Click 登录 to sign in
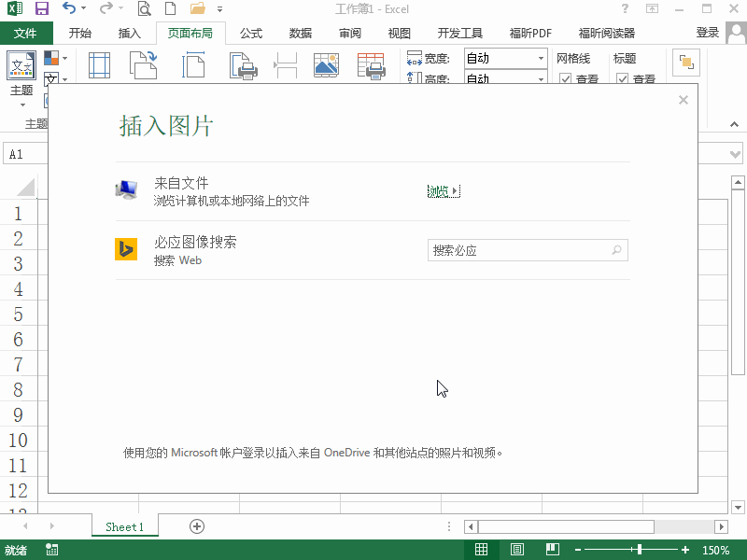 pyautogui.click(x=708, y=33)
